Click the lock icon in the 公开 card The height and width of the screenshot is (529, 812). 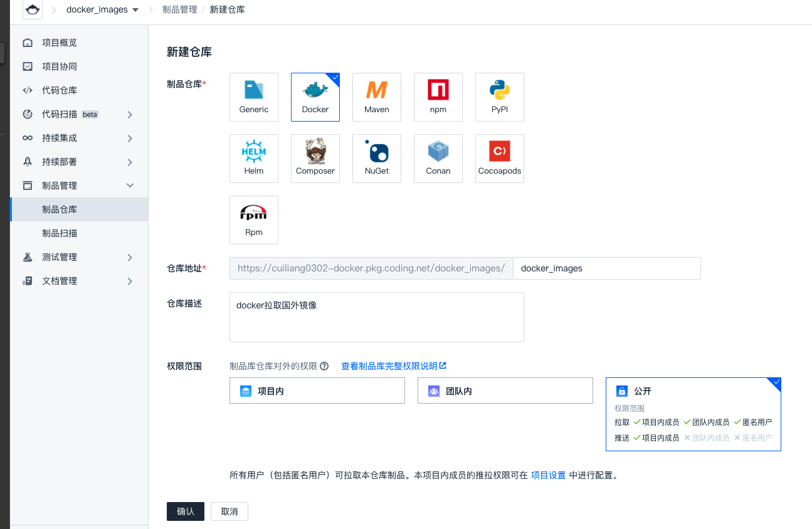[622, 391]
